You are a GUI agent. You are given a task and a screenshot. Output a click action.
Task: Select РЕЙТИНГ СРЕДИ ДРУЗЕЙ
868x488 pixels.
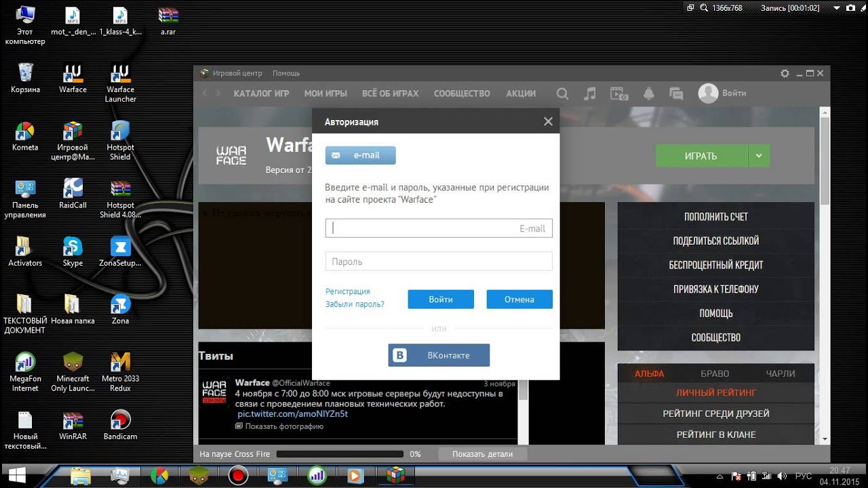click(716, 413)
